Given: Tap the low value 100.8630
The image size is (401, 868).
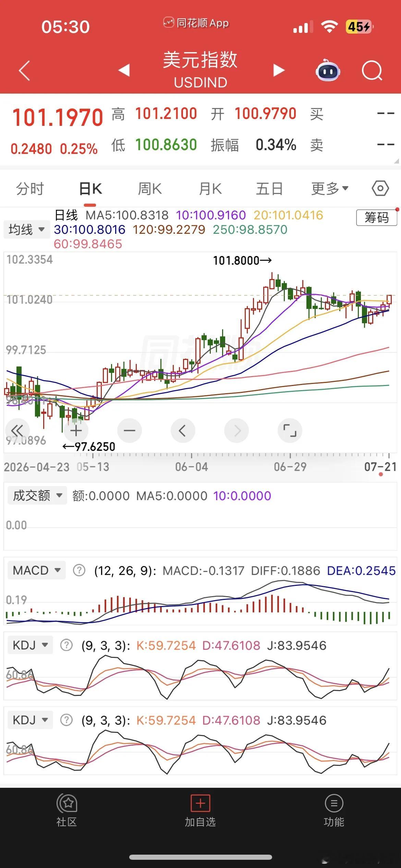Looking at the screenshot, I should pos(166,145).
